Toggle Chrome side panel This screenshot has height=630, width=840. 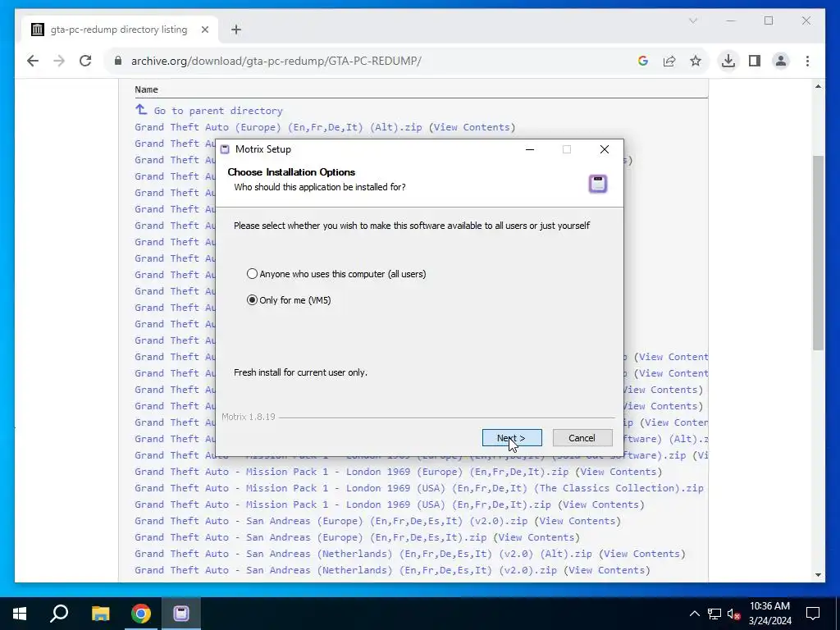755,61
